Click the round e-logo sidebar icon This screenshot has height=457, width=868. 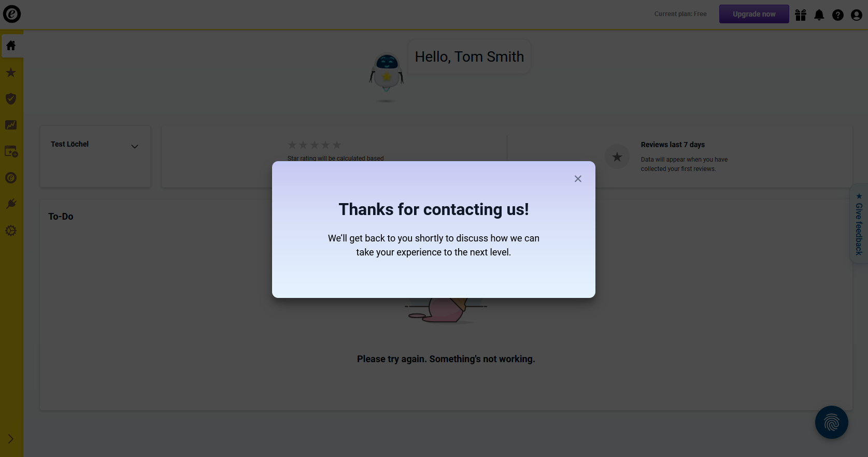(11, 178)
